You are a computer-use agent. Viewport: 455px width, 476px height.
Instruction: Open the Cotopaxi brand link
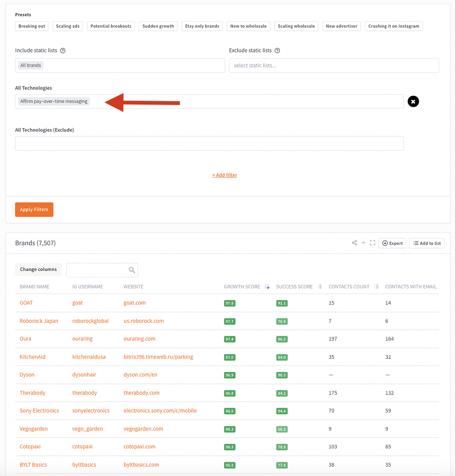tap(30, 447)
